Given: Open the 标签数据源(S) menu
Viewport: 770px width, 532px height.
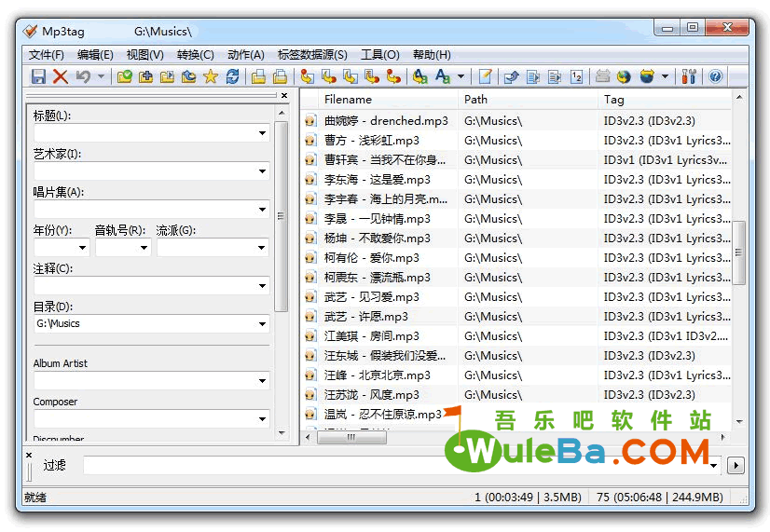Looking at the screenshot, I should [312, 54].
